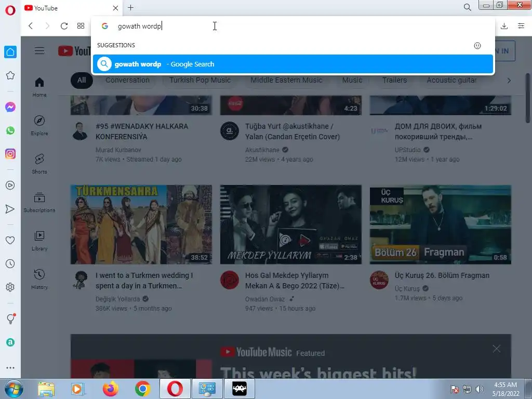Screen dimensions: 532x399
Task: Click the YouTube logo
Action: click(74, 51)
